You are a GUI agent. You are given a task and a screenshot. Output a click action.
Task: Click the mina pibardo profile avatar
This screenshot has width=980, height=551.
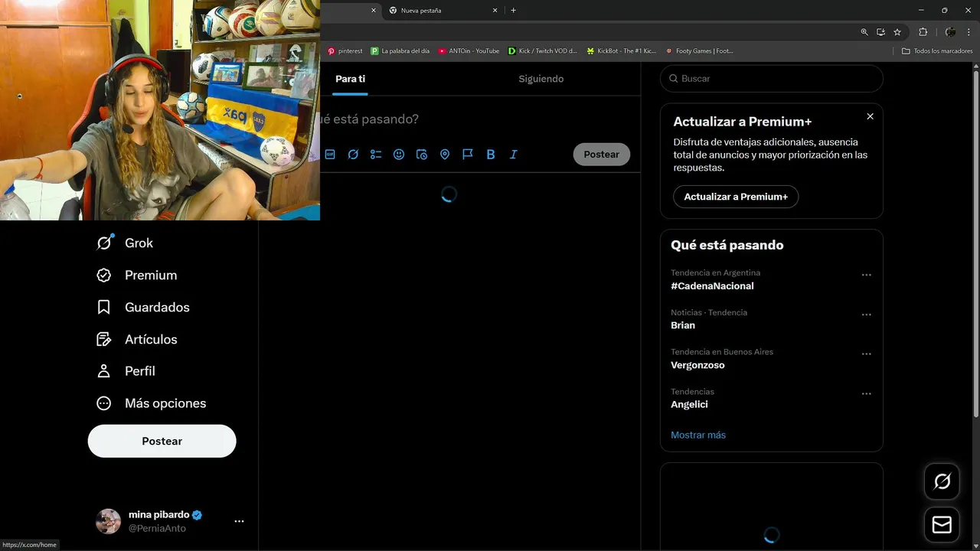point(108,521)
